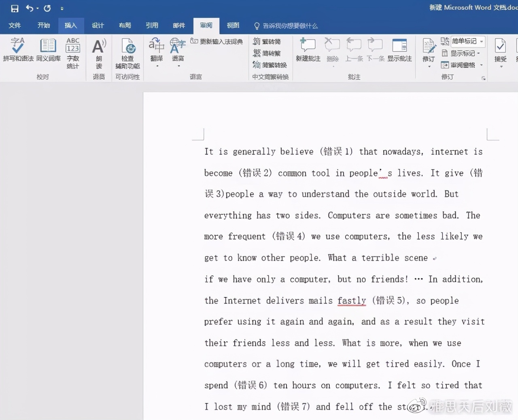Open the 视图 ribbon tab

coord(233,25)
